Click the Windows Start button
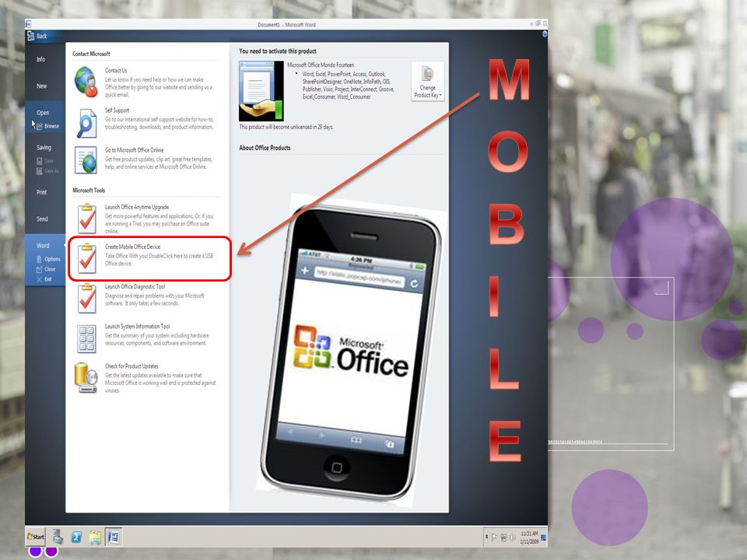The height and width of the screenshot is (560, 747). (x=36, y=537)
